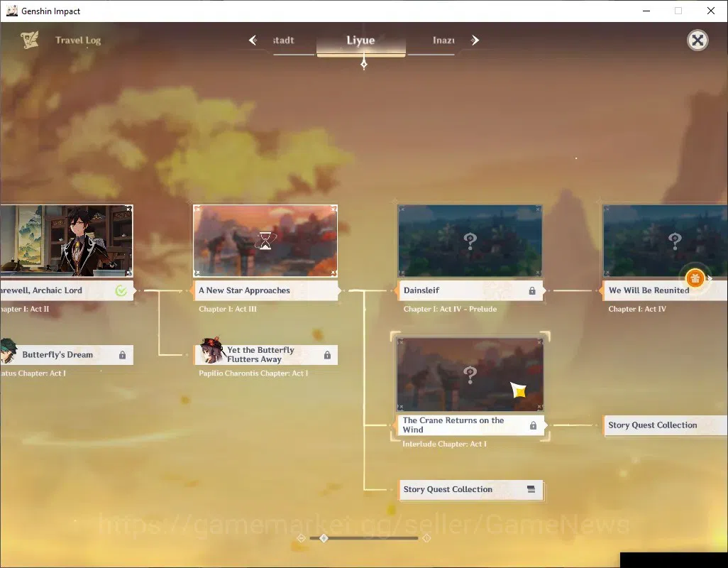728x568 pixels.
Task: Click Chapter I: Act IV - Prelude caption
Action: [x=450, y=310]
